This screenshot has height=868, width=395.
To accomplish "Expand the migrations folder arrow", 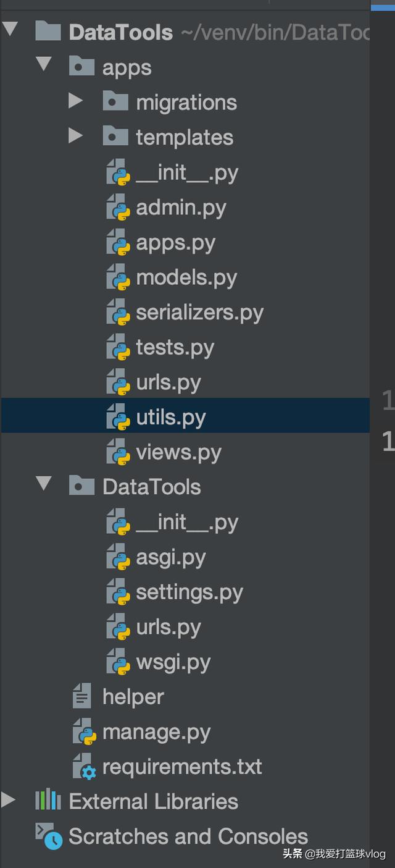I will pyautogui.click(x=76, y=101).
